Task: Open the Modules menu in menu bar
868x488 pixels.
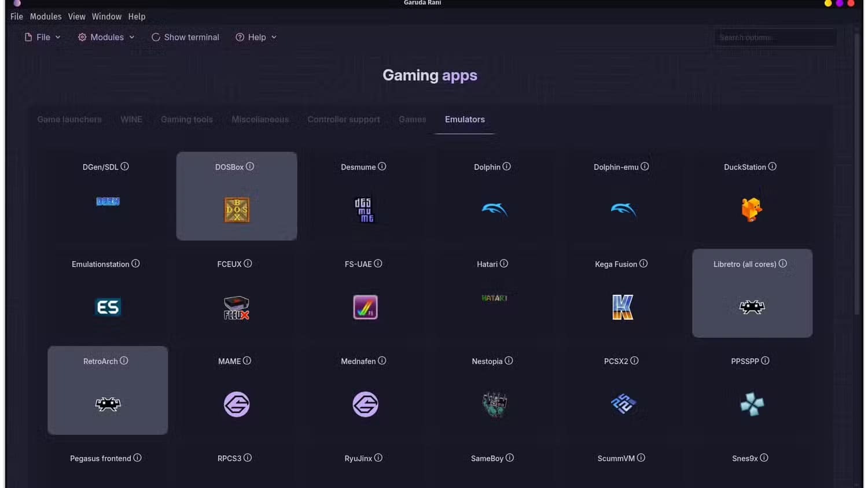Action: click(x=46, y=17)
